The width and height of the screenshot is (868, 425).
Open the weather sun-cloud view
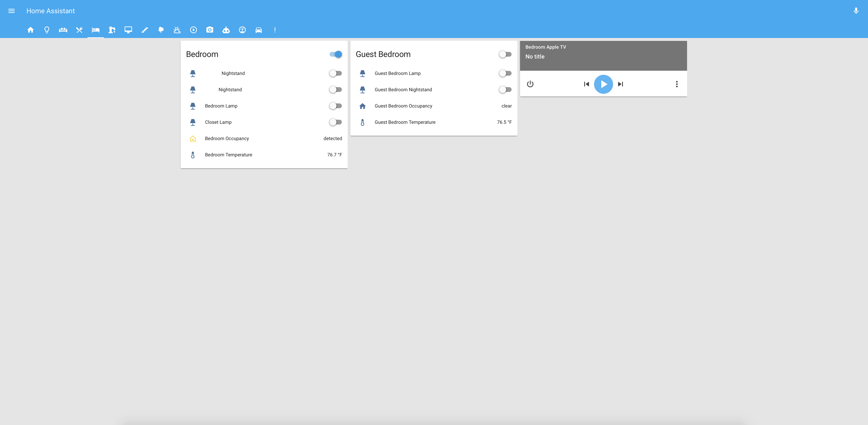click(177, 30)
